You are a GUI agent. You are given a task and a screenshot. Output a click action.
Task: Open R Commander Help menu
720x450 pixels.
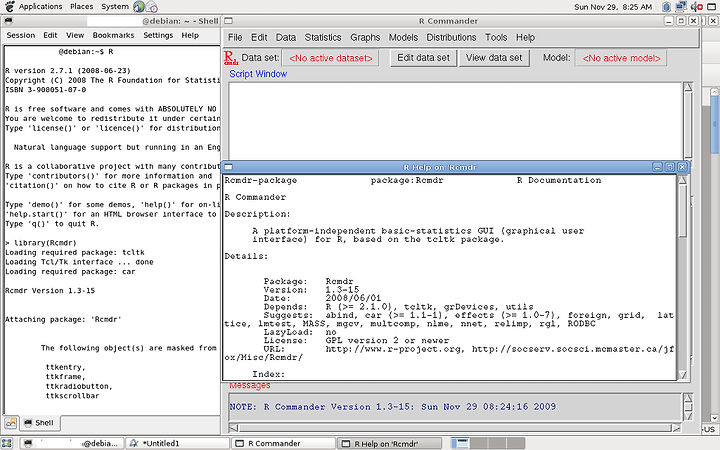click(x=525, y=38)
